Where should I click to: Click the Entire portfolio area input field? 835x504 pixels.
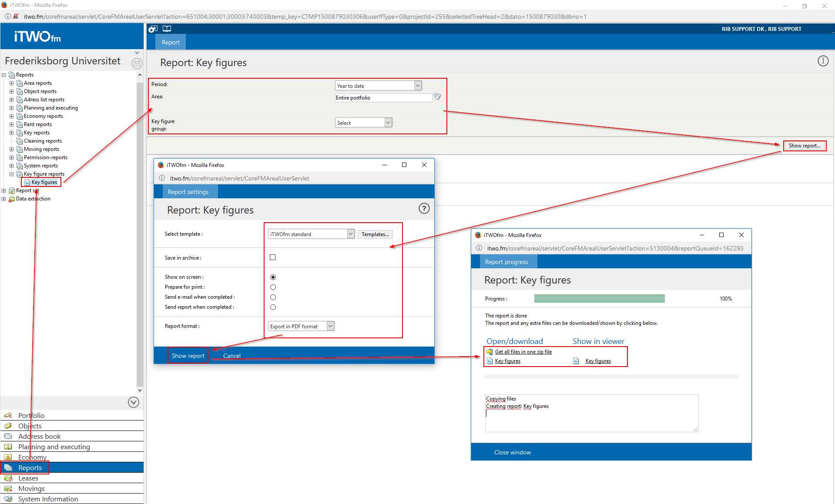pos(383,98)
